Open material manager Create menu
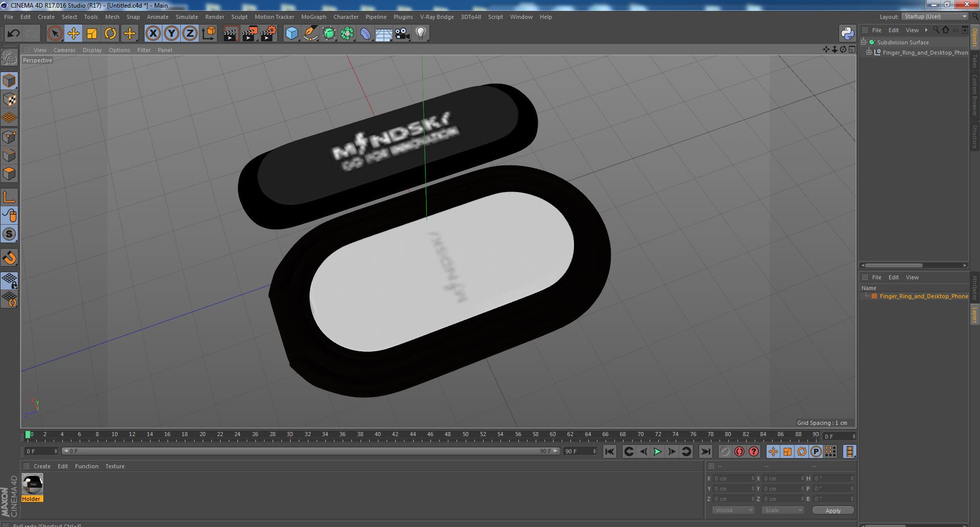Viewport: 980px width, 527px height. pos(42,466)
